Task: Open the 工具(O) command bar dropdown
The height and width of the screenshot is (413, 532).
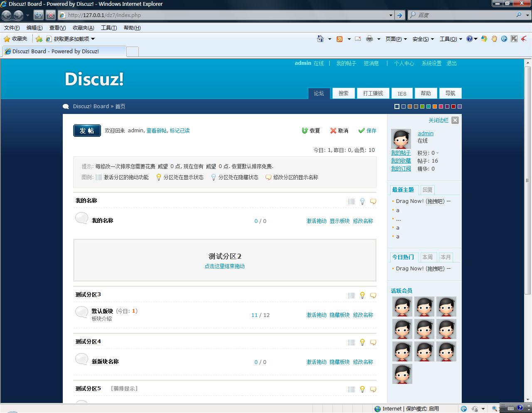Action: (451, 39)
